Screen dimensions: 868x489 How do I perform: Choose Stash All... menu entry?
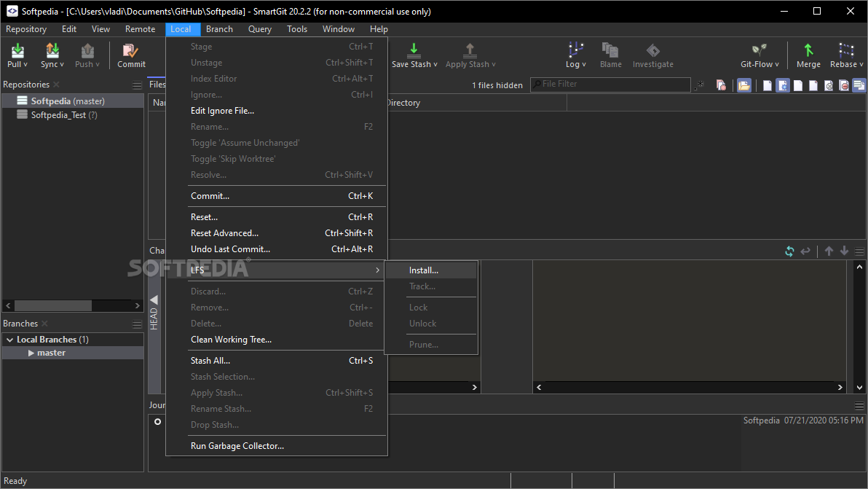[x=277, y=361]
